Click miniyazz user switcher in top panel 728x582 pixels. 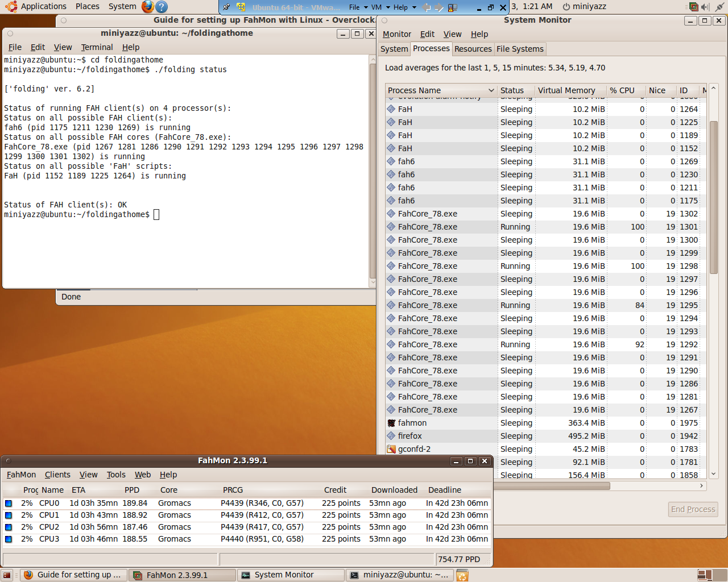pos(589,6)
